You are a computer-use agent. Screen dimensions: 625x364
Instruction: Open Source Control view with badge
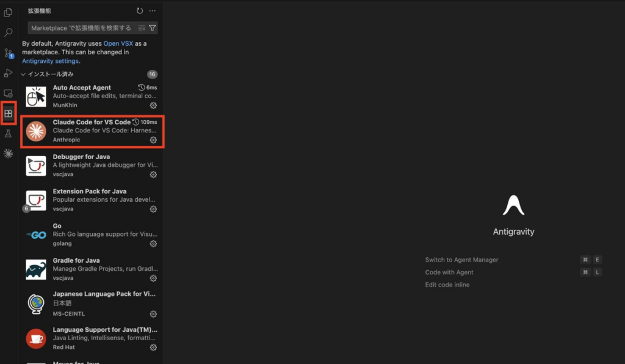click(9, 53)
